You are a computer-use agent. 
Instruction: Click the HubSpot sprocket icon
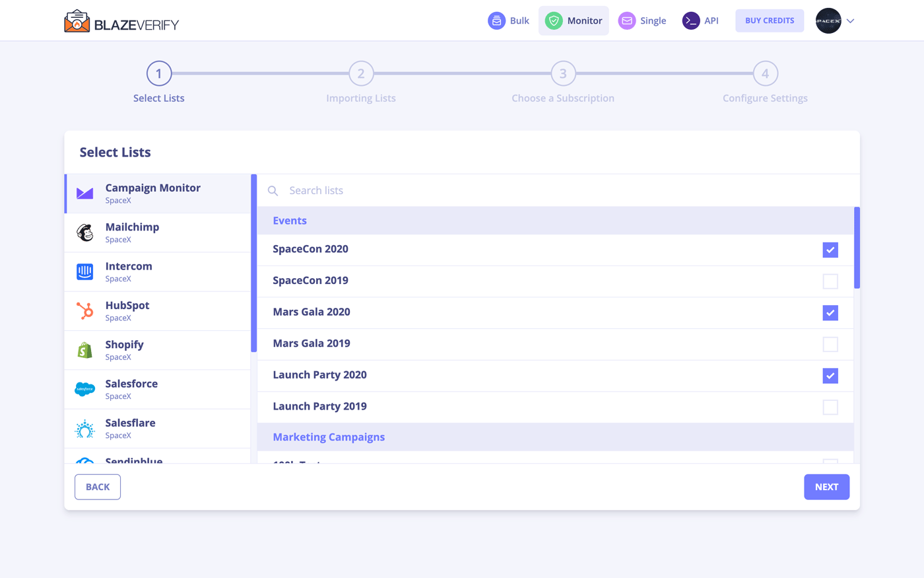click(84, 310)
